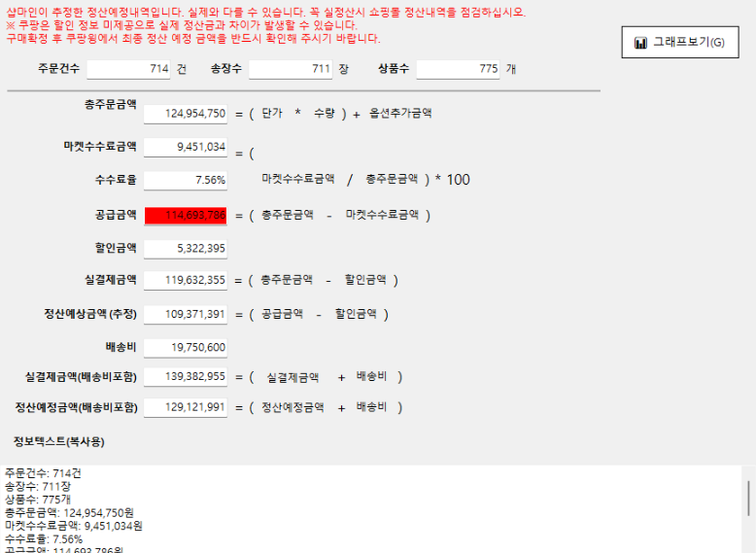Open the 그래프보기(G) graph view

click(x=680, y=43)
